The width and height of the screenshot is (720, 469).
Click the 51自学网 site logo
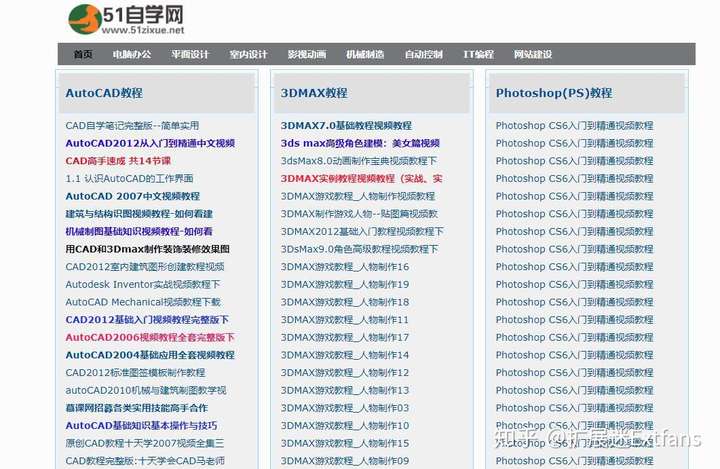pyautogui.click(x=126, y=19)
